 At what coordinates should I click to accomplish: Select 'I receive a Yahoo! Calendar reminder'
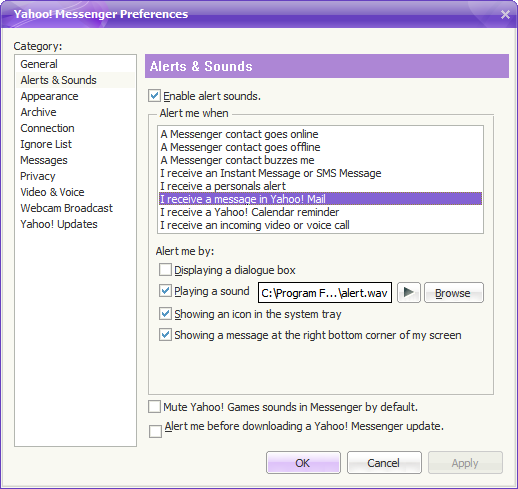(320, 212)
